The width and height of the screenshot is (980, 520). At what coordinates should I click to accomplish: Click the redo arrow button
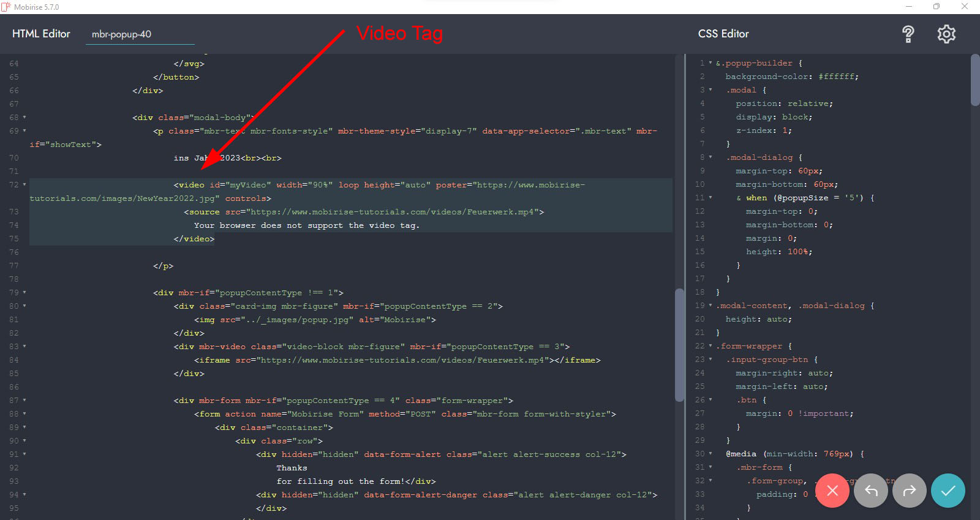coord(909,491)
